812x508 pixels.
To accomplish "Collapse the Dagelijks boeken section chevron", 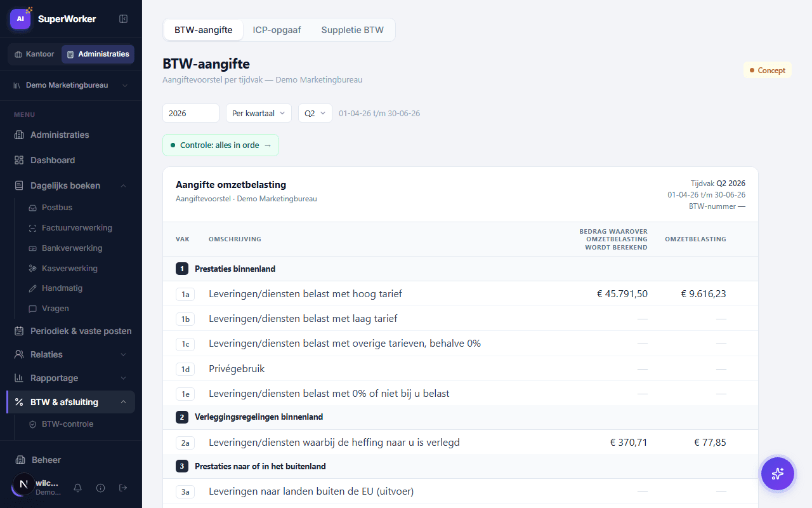I will tap(123, 185).
